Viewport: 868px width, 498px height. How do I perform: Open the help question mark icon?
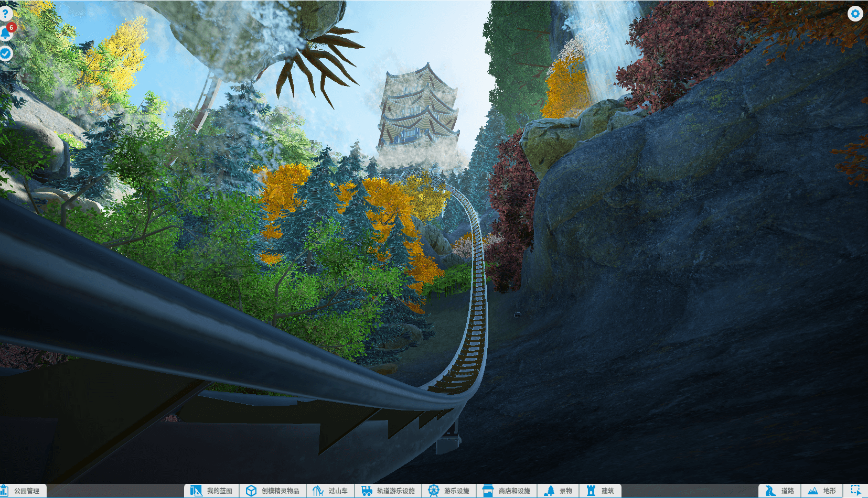[5, 13]
